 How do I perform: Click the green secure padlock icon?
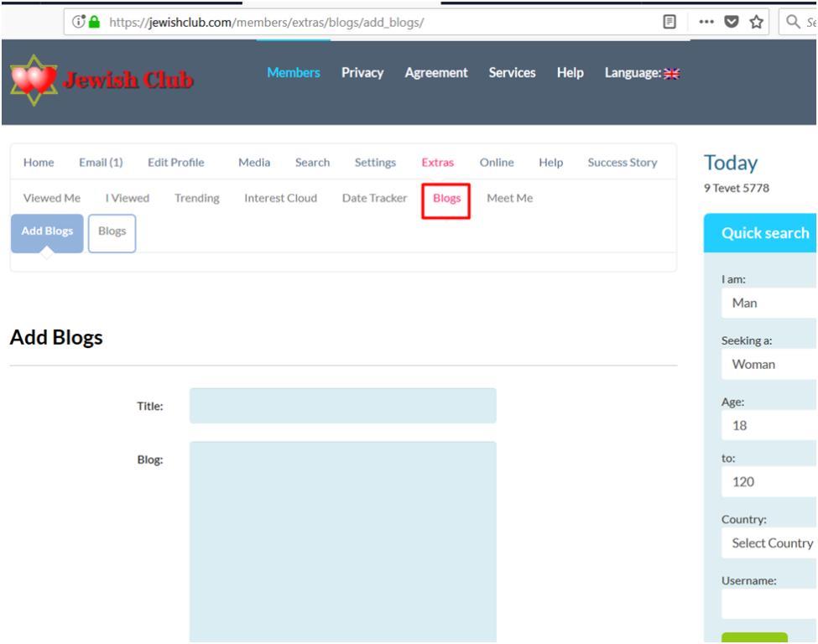click(x=94, y=22)
